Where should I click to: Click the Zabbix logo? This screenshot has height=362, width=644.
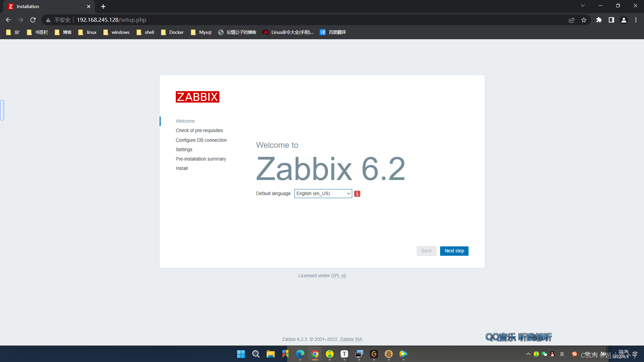197,97
